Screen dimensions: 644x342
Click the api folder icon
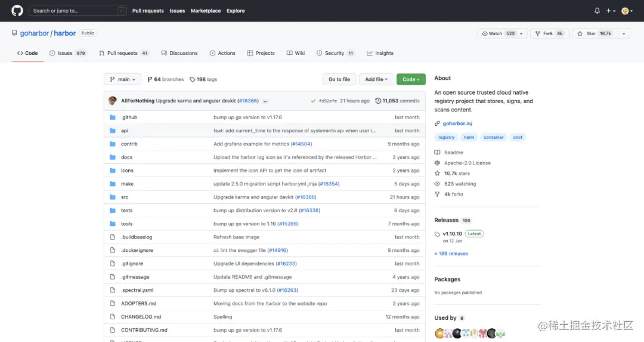click(113, 130)
